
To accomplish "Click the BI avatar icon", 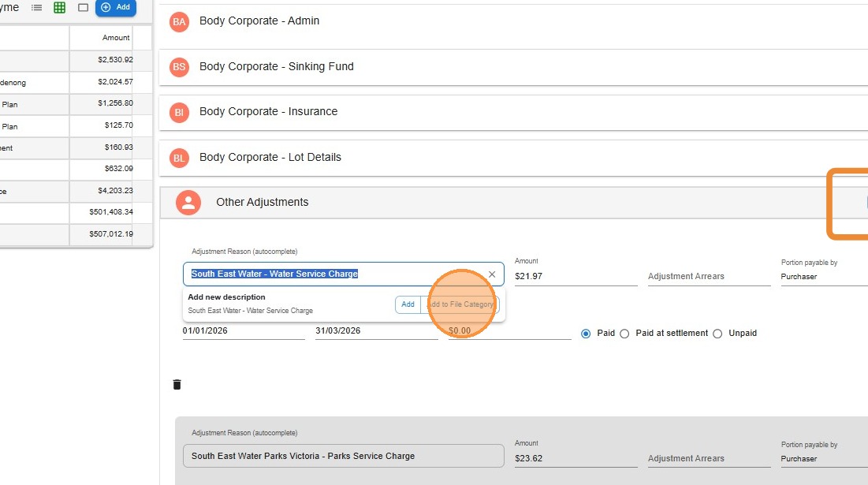I will pyautogui.click(x=179, y=113).
